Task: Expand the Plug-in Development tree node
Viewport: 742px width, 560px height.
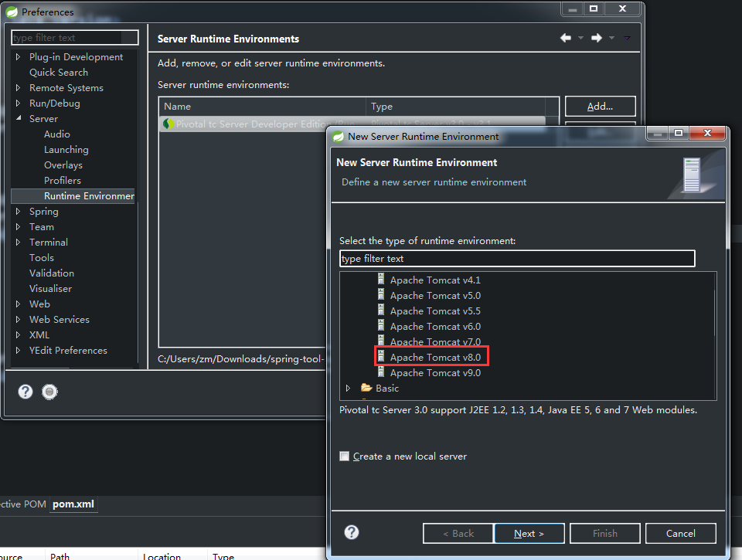Action: tap(18, 56)
